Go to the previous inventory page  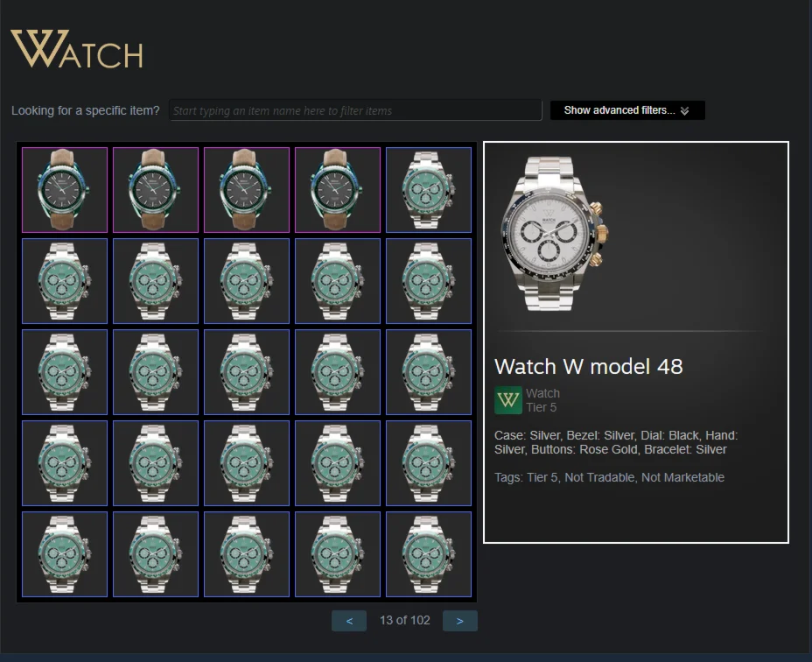pos(349,621)
